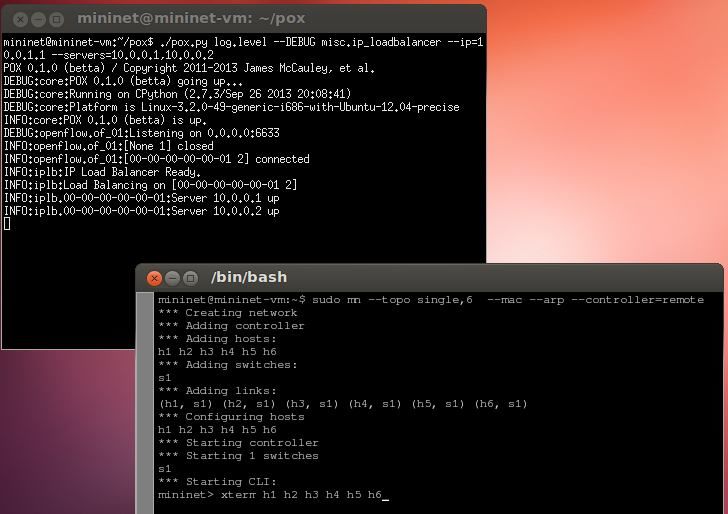Click the '[None 1] closed' log line

(x=108, y=146)
